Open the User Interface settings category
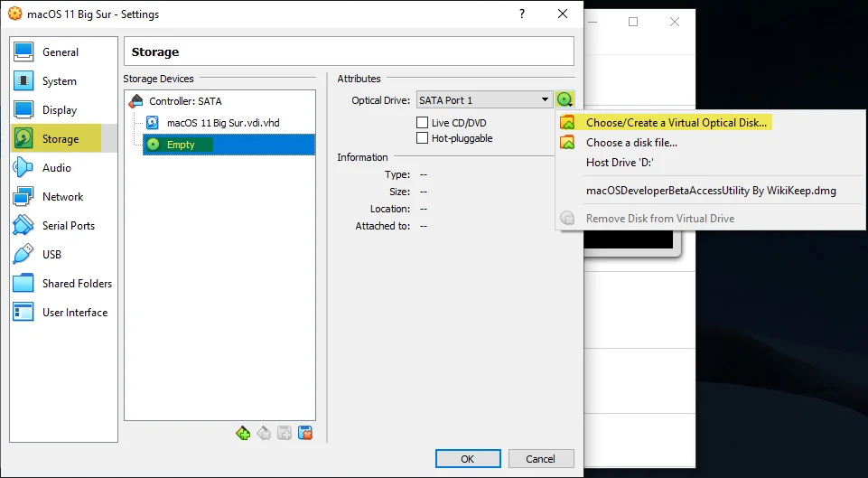Screen dimensions: 868x478 point(63,312)
